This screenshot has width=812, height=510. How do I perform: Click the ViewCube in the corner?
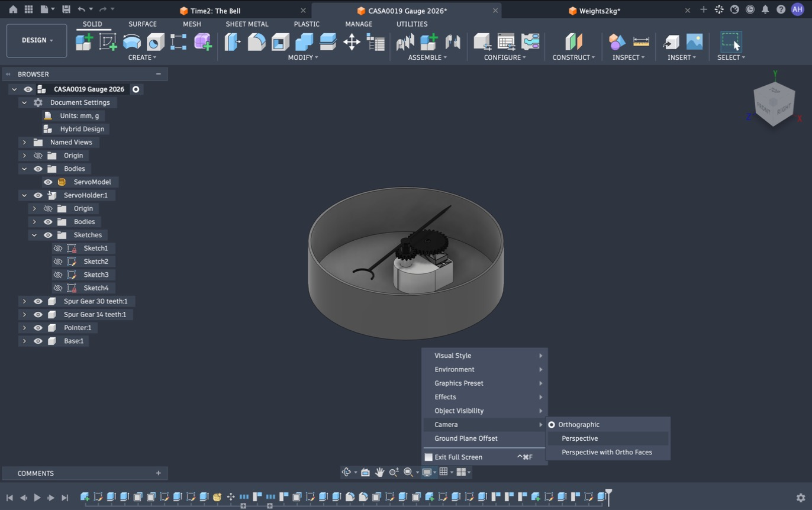[x=774, y=104]
